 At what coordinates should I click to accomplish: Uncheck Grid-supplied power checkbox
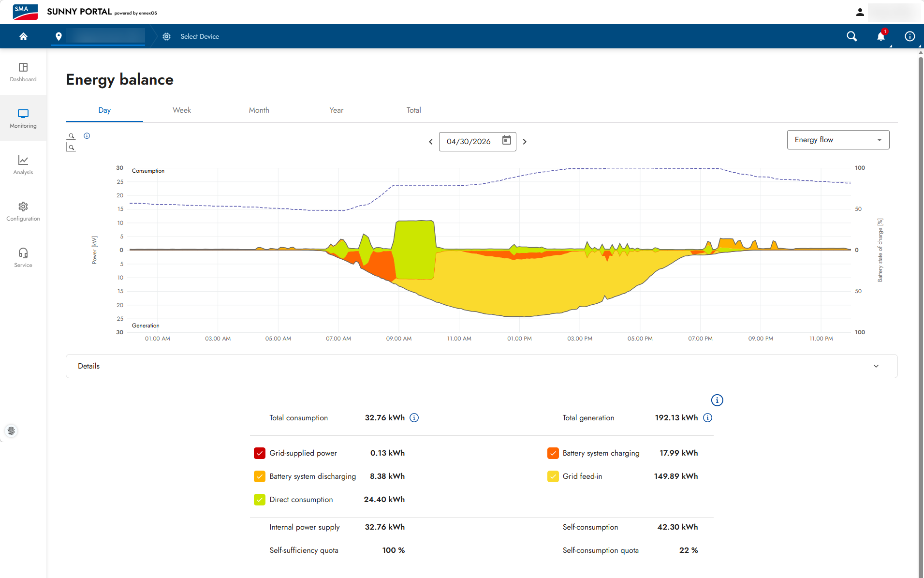260,453
